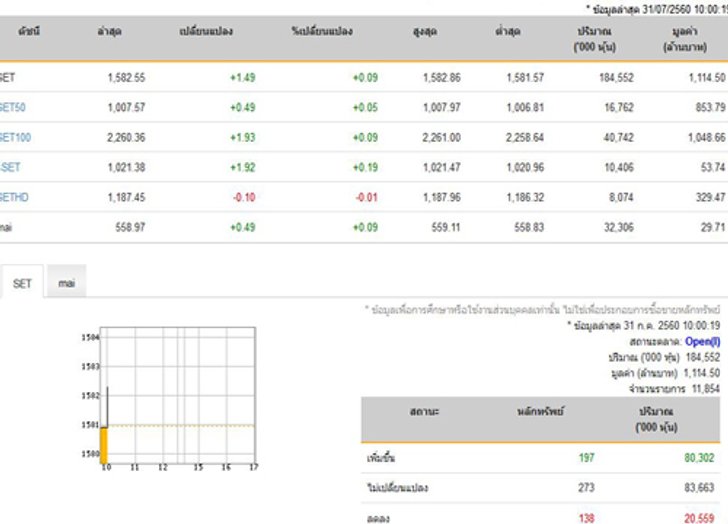
Task: Click declining volume 20,559
Action: 699,518
